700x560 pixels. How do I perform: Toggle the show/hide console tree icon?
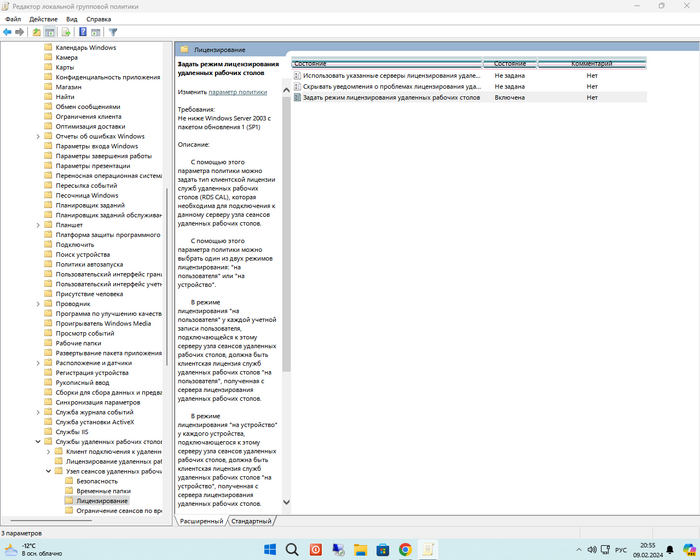pyautogui.click(x=50, y=32)
